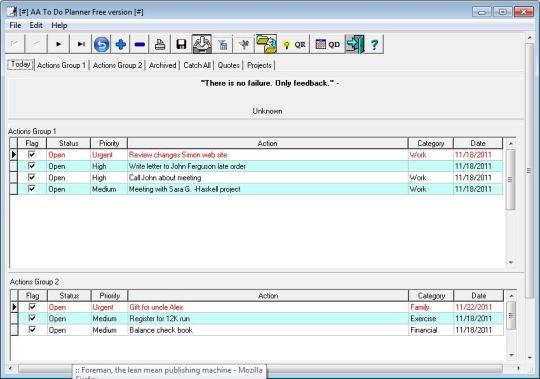Toggle flag for Balance check book
This screenshot has height=379, width=540.
32,329
